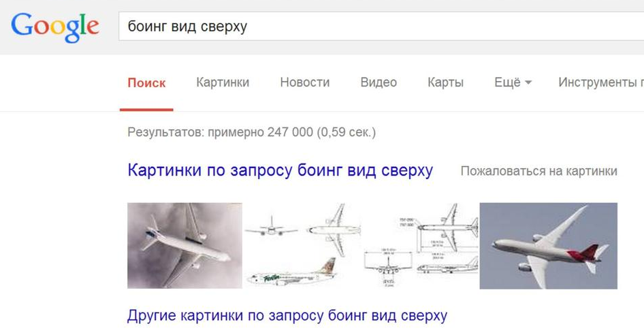This screenshot has height=333, width=644.
Task: Open the top-view airplane outline drawing thumbnail
Action: point(334,230)
